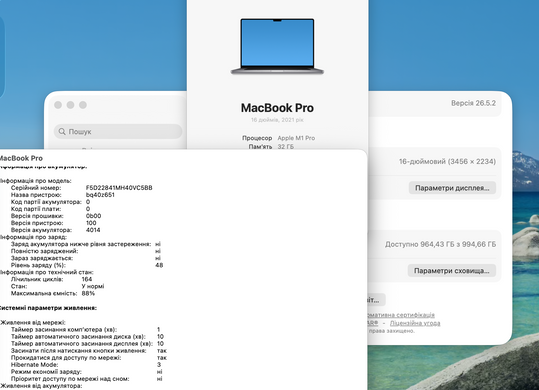The width and height of the screenshot is (539, 390).
Task: Click the third gray zoom dot of the settings window
Action: 83,105
